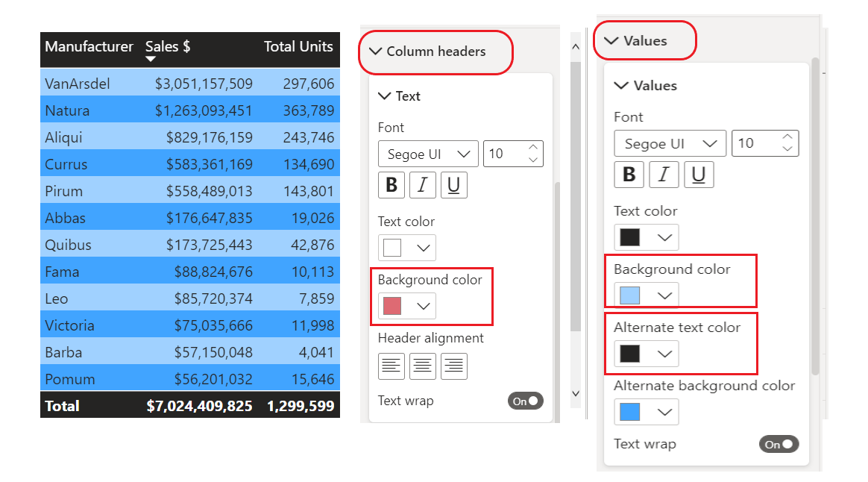Increase column header font size
This screenshot has height=482, width=868.
(x=533, y=148)
